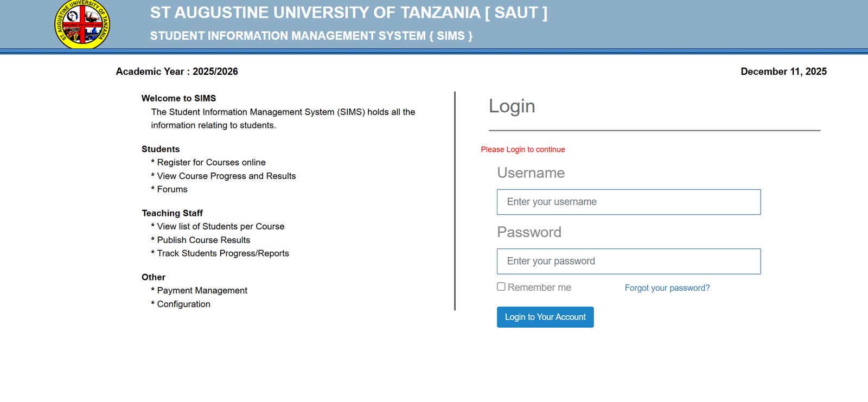
Task: Click the Forums list item
Action: 172,189
